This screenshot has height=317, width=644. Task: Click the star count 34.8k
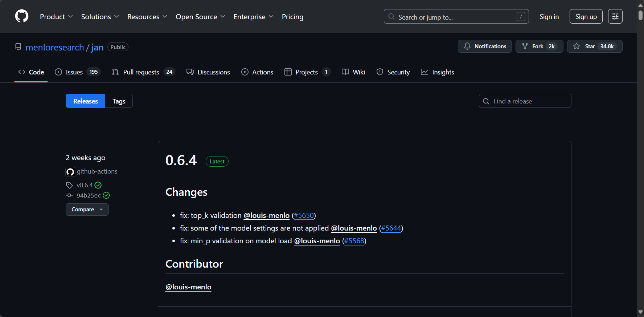click(607, 46)
